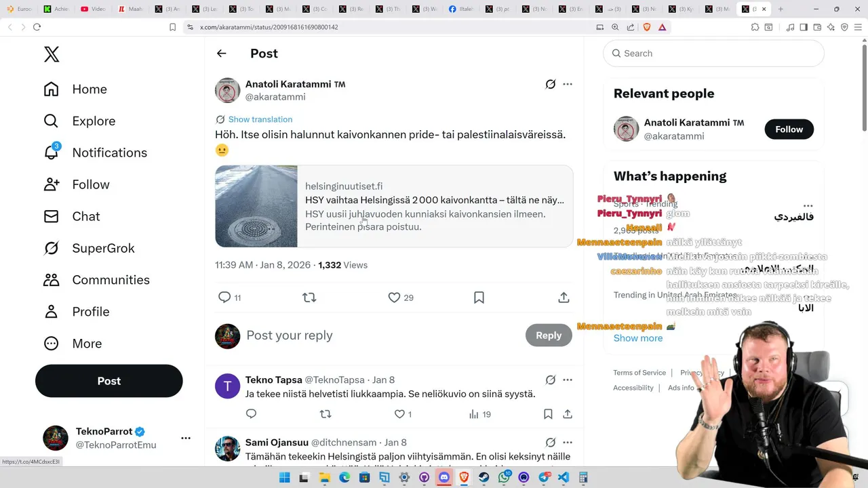The height and width of the screenshot is (488, 868).
Task: Open Notifications in the sidebar
Action: 95,152
